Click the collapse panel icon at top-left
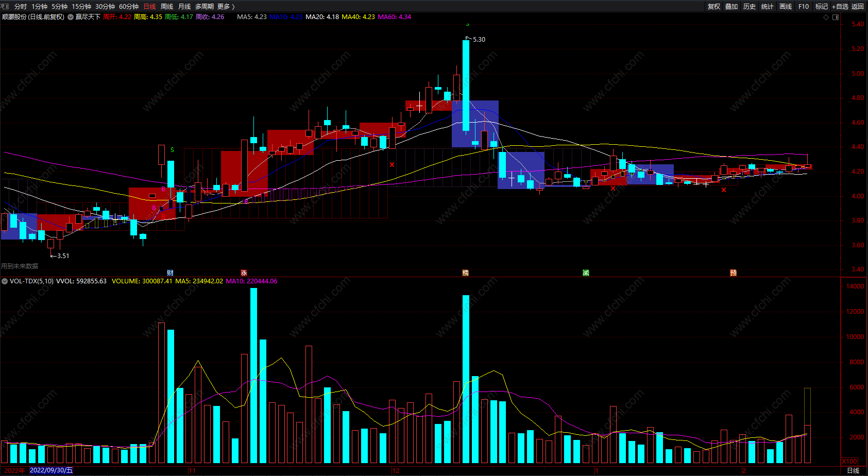The image size is (868, 476). [5, 7]
